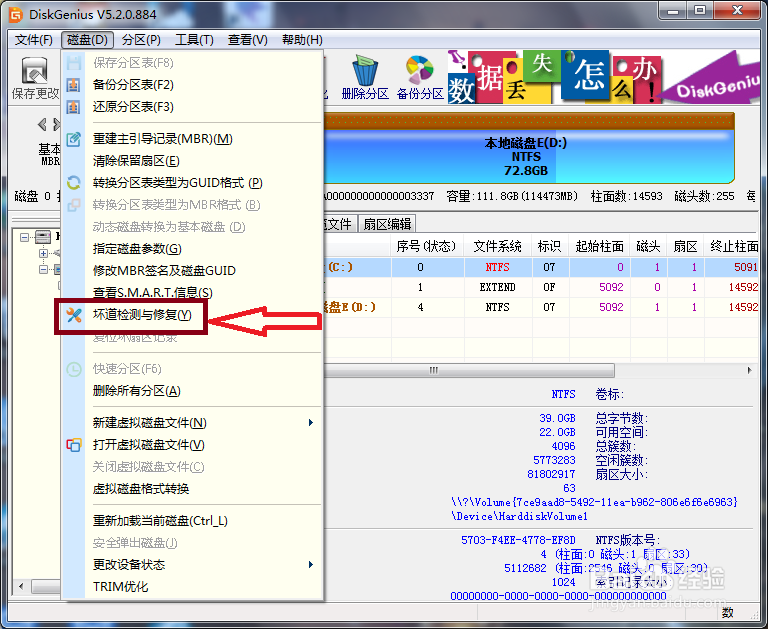This screenshot has height=629, width=768.
Task: Click the backup partition table (F2) icon
Action: [73, 85]
